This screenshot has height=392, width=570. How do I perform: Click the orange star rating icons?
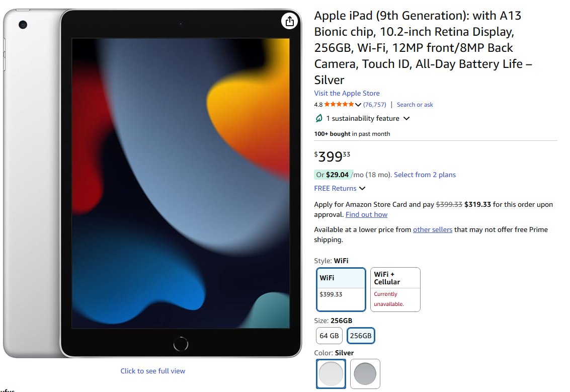339,104
